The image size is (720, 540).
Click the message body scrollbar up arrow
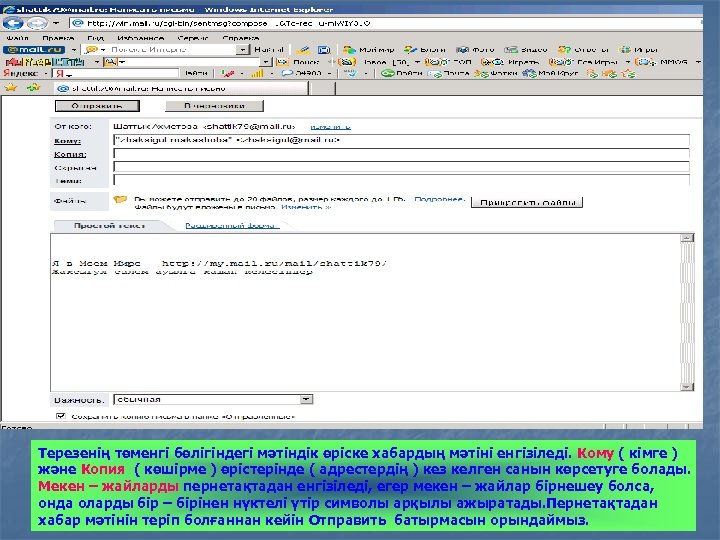tap(687, 238)
